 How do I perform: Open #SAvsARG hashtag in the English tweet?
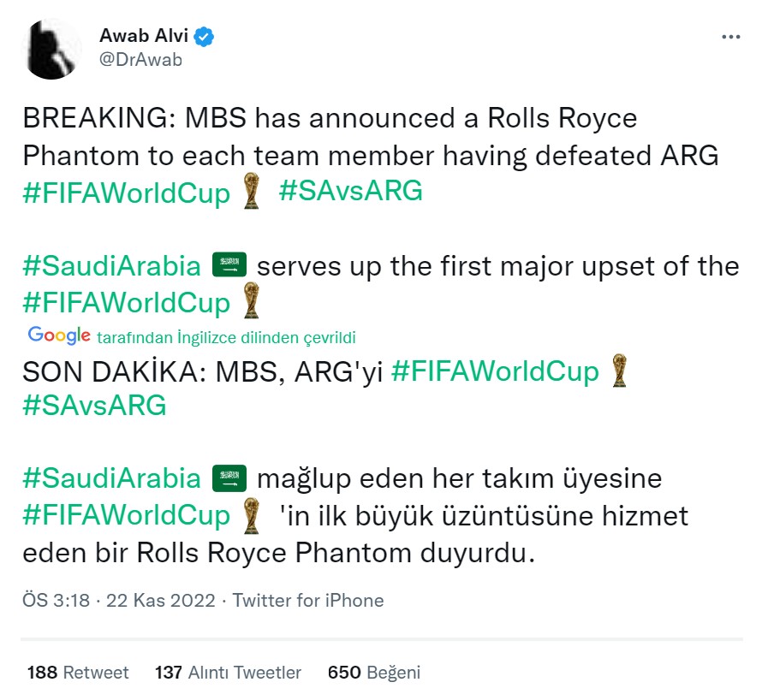(x=351, y=191)
